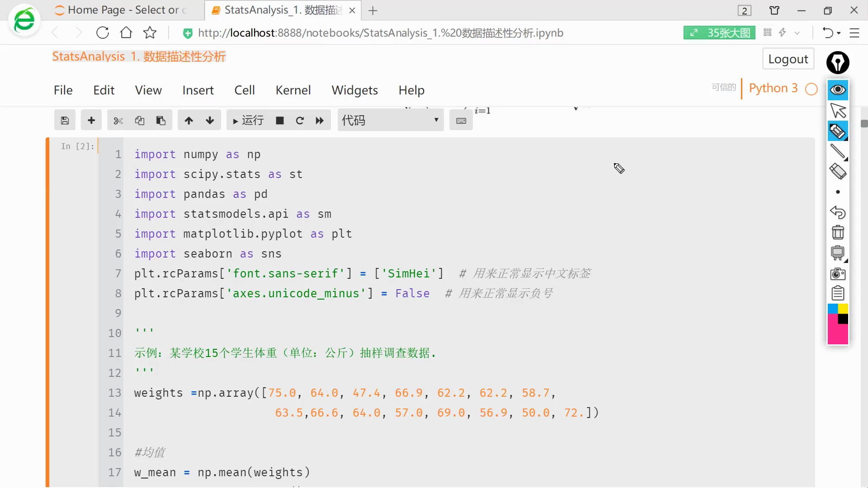Open a new browser tab

[373, 10]
